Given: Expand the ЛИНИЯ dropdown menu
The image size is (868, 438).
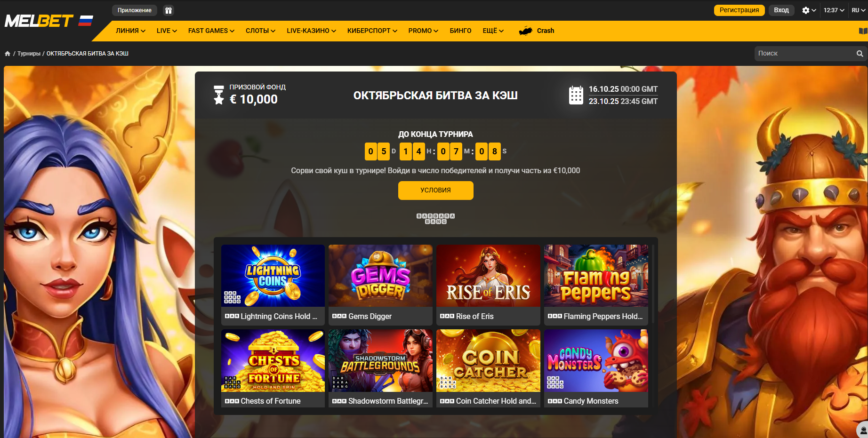Looking at the screenshot, I should coord(130,31).
